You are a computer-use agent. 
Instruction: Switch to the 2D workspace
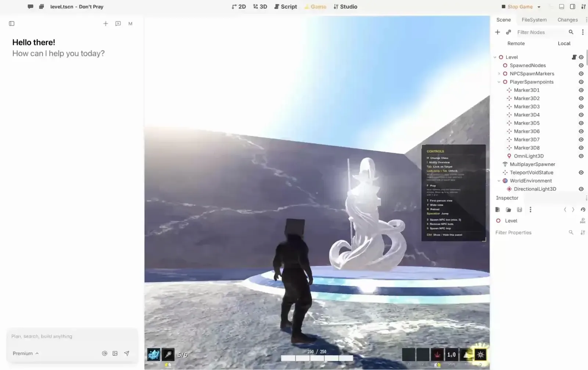click(239, 7)
